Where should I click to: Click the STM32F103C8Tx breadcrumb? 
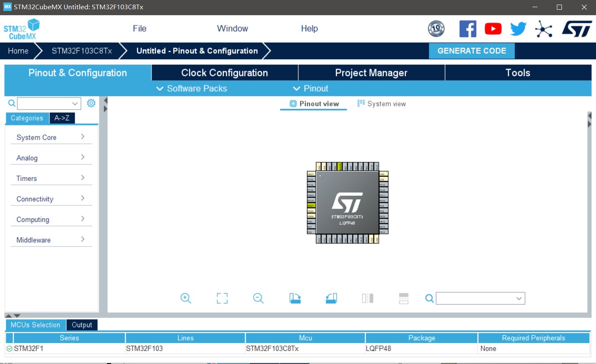point(82,51)
